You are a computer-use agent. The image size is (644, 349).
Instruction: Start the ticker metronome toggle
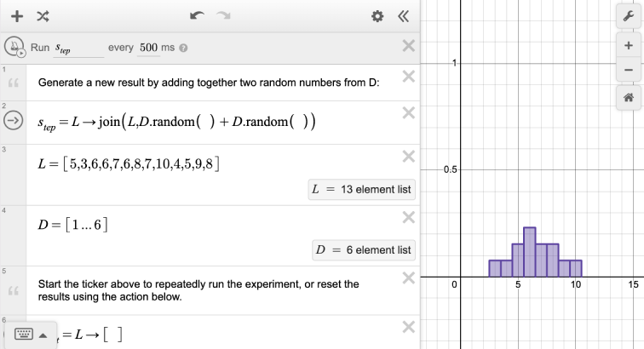(x=14, y=48)
